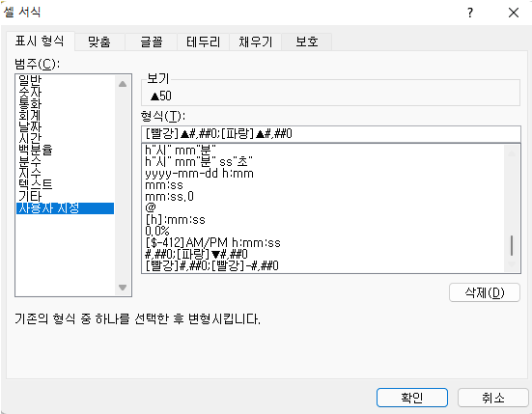The height and width of the screenshot is (414, 532).
Task: Select the @ format entry
Action: click(324, 207)
